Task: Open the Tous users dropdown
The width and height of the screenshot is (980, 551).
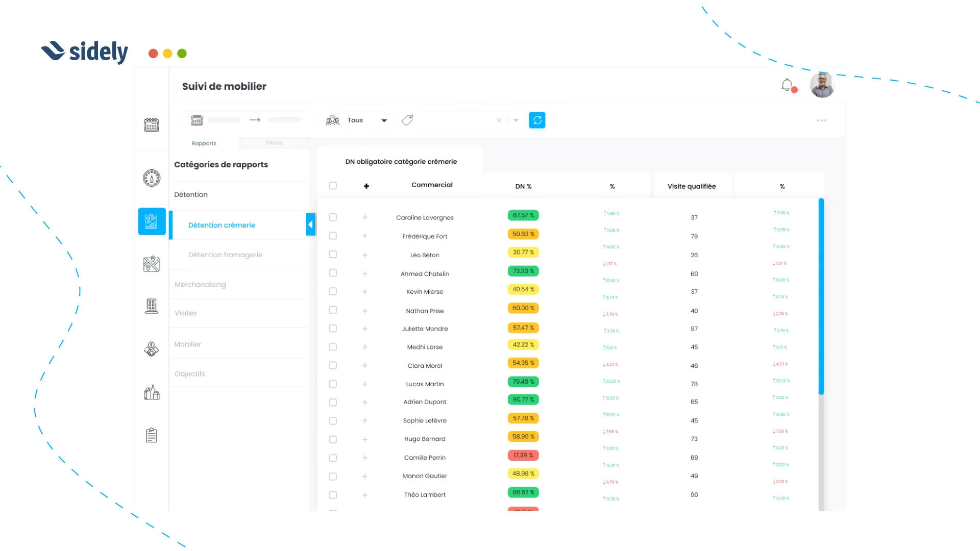Action: [x=357, y=120]
